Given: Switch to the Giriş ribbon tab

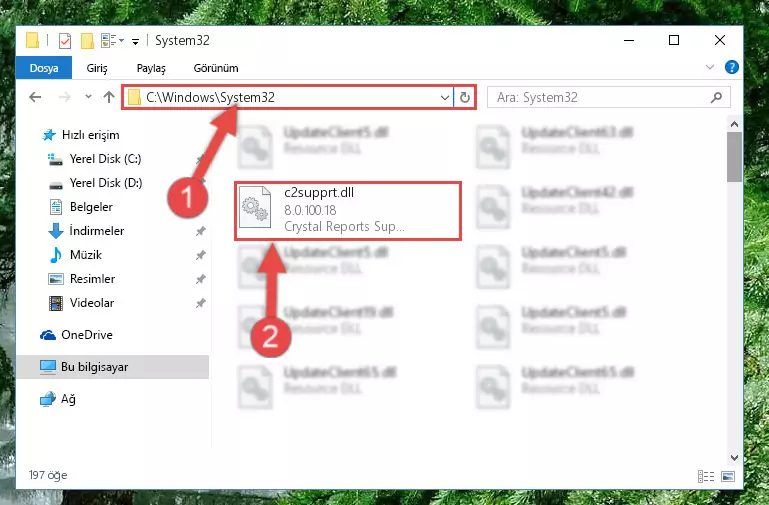Looking at the screenshot, I should coord(97,68).
